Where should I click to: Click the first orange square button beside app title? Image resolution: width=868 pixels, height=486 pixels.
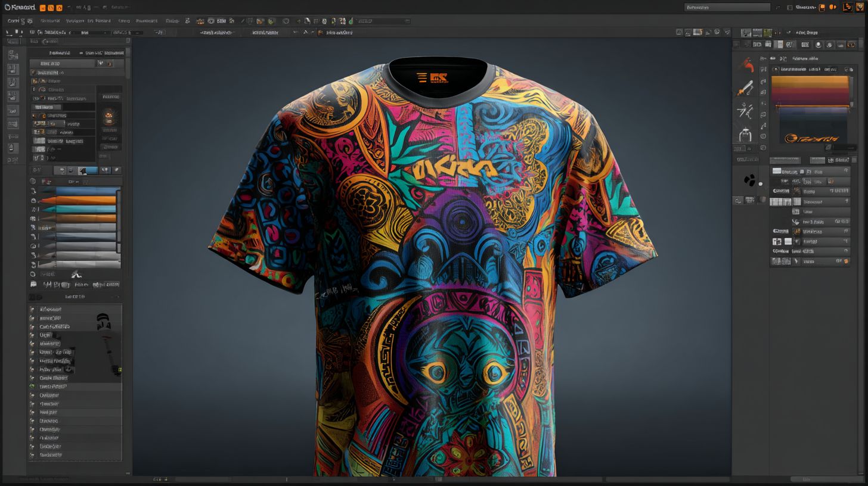click(42, 8)
